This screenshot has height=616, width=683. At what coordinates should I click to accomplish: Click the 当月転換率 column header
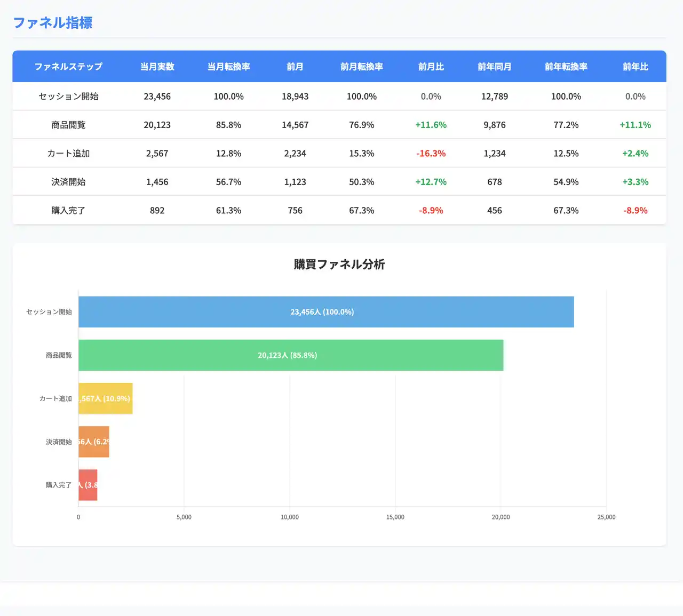click(x=228, y=67)
